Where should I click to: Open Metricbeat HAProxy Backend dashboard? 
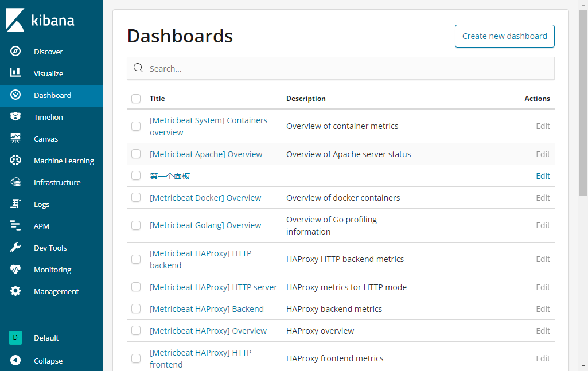click(207, 309)
